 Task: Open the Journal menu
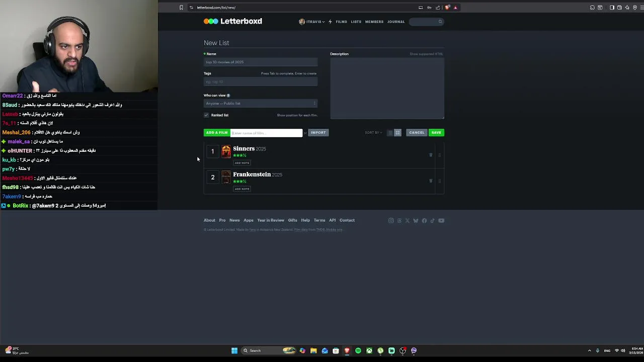[x=396, y=22]
